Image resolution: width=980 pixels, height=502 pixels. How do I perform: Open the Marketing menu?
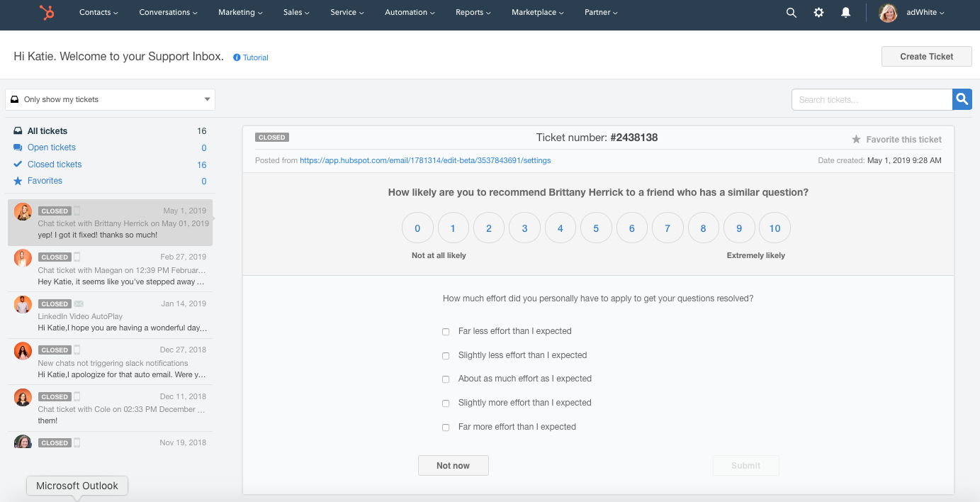pos(240,13)
